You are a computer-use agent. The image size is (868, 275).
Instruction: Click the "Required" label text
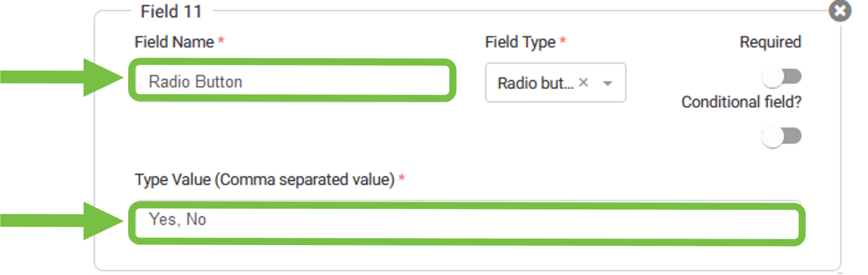(x=770, y=42)
